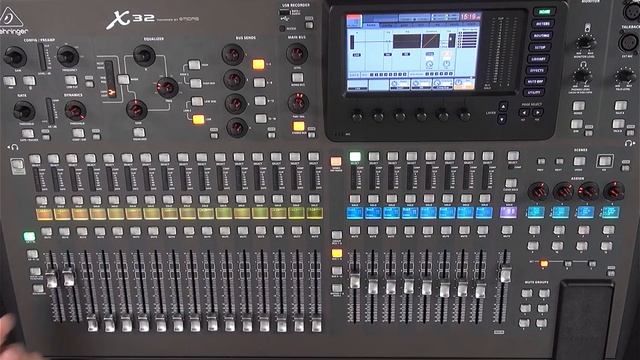Viewport: 640px width, 360px height.
Task: Toggle the Equalizer on button
Action: pos(139,132)
